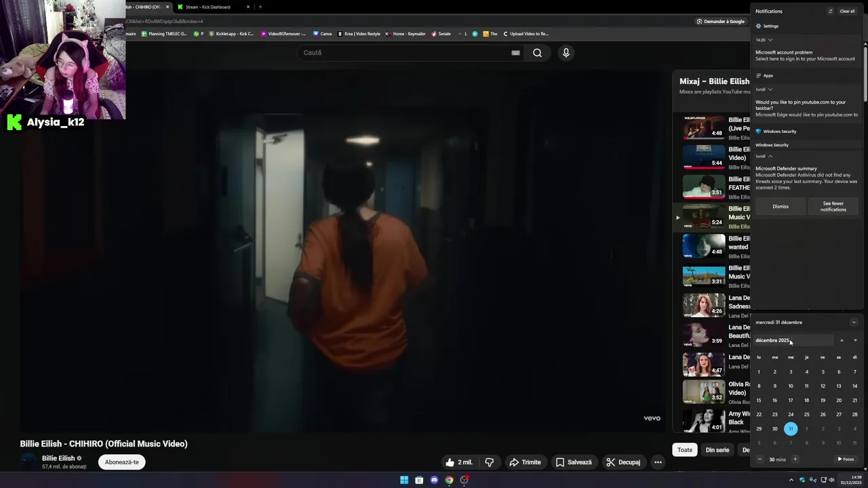Viewport: 868px width, 488px height.
Task: Click the taskbar clock 14:39
Action: pos(850,480)
